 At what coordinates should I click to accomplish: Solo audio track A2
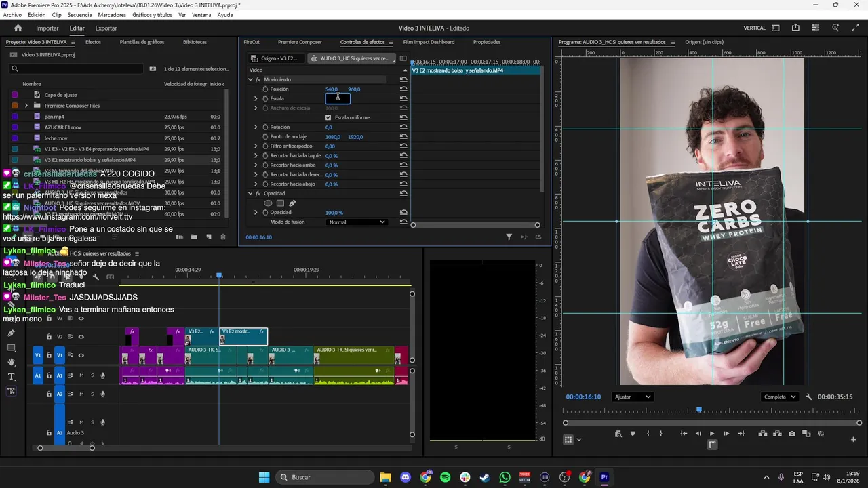(x=92, y=394)
